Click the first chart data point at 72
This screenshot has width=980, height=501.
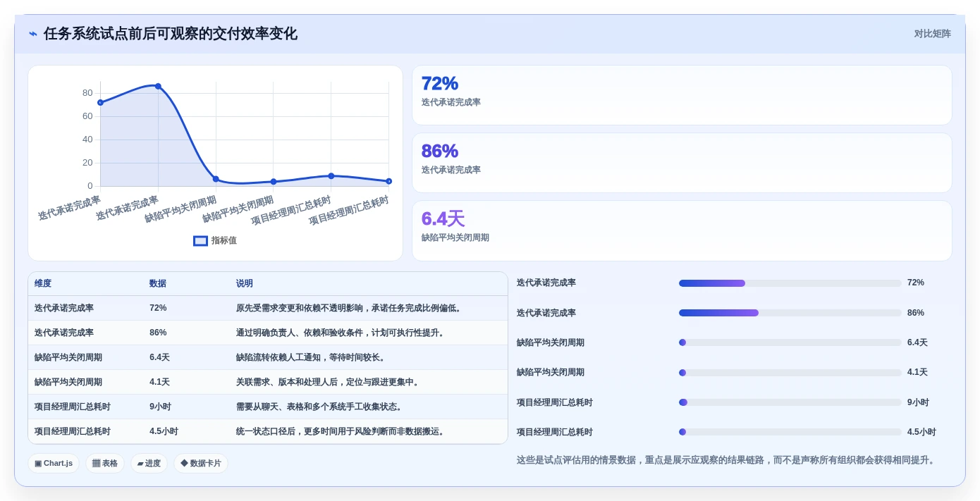pos(100,103)
